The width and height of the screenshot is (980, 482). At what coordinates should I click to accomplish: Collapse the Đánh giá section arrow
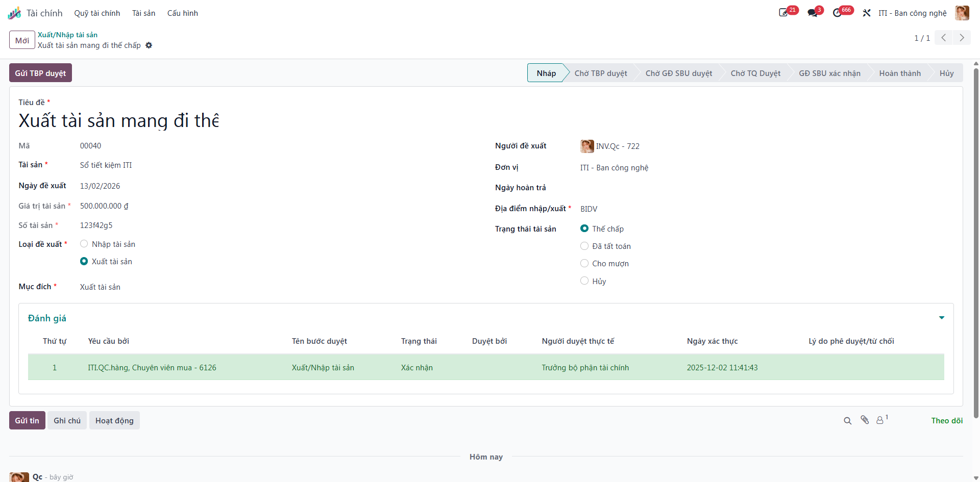[x=942, y=318]
